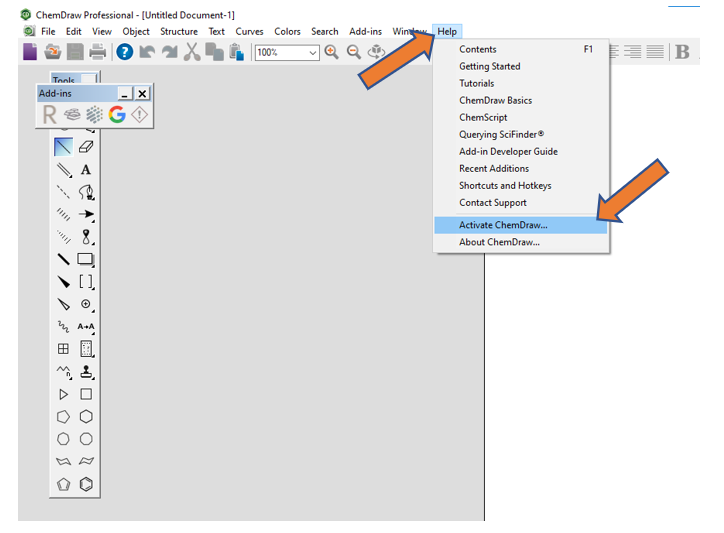Select the Cyclohexane ring tool

coord(86,417)
